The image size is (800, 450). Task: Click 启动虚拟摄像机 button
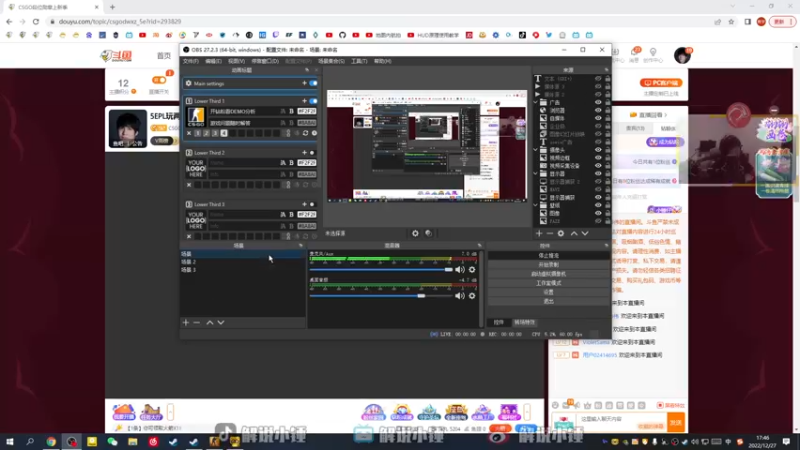pos(548,274)
